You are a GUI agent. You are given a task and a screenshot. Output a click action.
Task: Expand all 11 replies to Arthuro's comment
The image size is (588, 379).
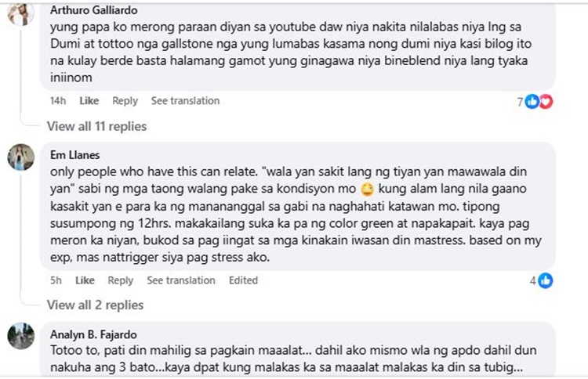96,126
